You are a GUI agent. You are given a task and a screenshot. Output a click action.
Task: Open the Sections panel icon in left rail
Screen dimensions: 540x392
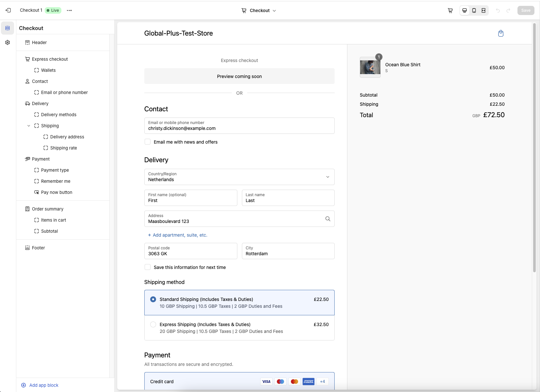coord(8,28)
